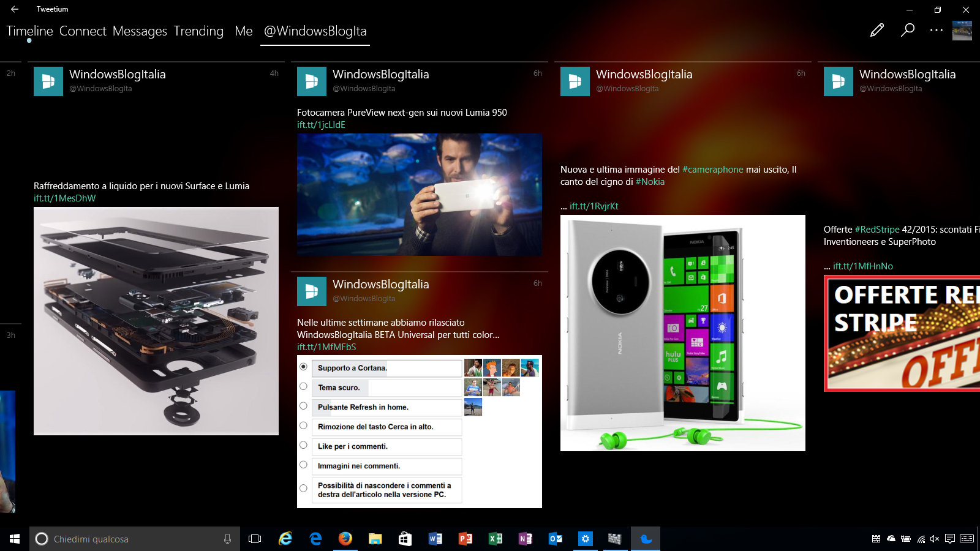Open link ift.tt/1MfHnNo

pos(863,266)
